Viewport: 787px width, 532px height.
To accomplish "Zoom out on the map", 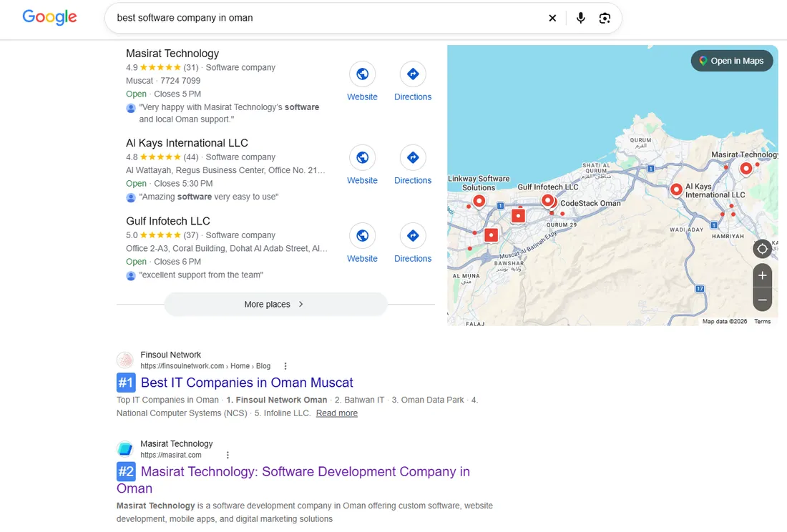I will click(762, 300).
